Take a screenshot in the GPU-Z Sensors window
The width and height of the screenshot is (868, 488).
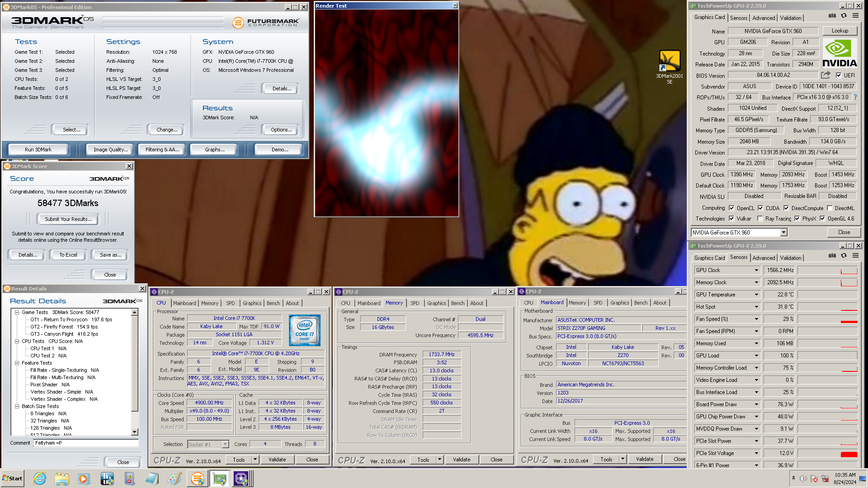pyautogui.click(x=832, y=256)
